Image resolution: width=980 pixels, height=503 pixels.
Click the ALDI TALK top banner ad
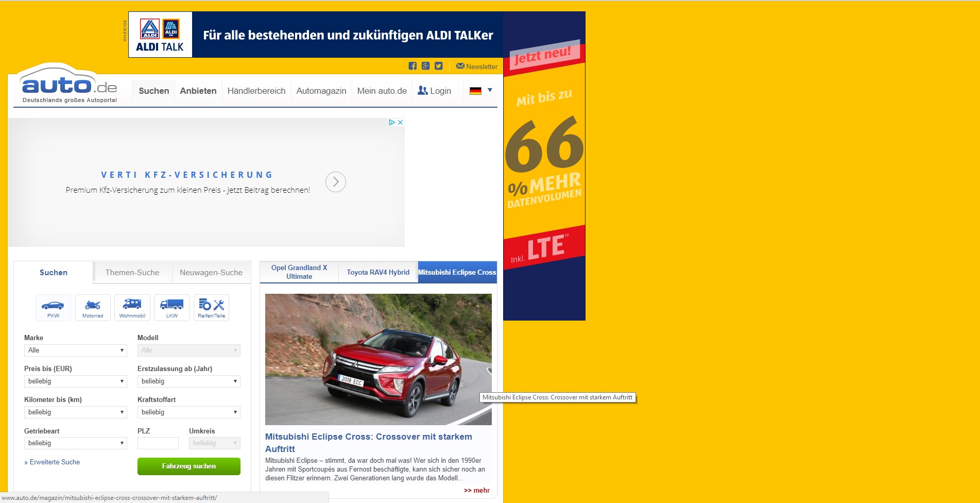[x=316, y=35]
